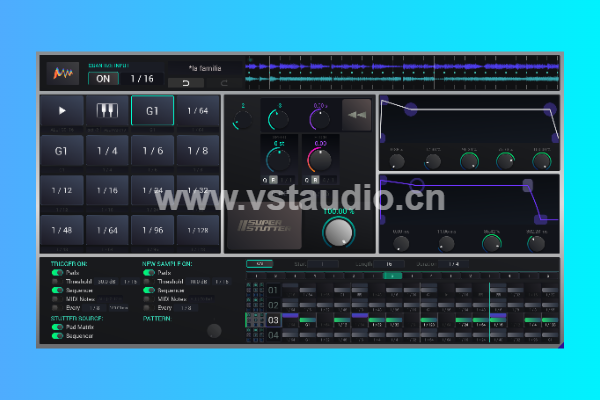600x400 pixels.
Task: Trigger the 1/4 stutter pad
Action: coord(107,151)
